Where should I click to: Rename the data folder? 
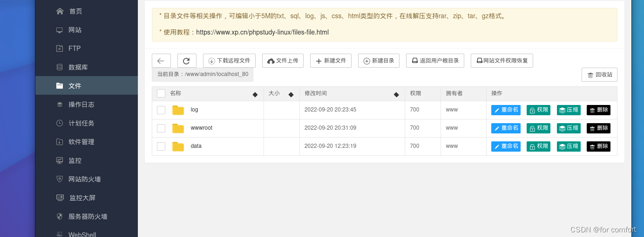point(506,146)
